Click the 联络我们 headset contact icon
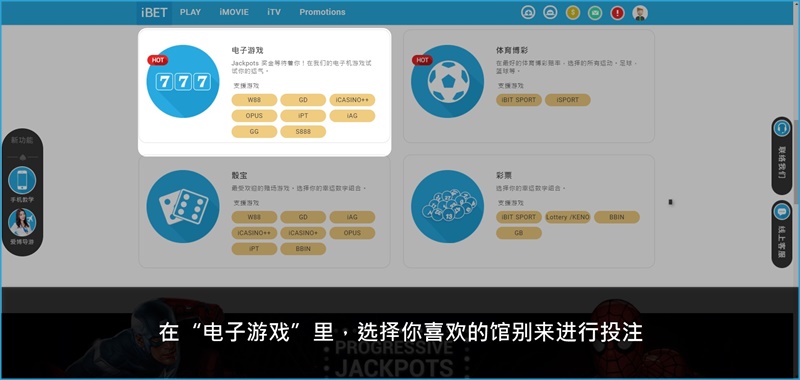The height and width of the screenshot is (380, 800). click(x=781, y=128)
